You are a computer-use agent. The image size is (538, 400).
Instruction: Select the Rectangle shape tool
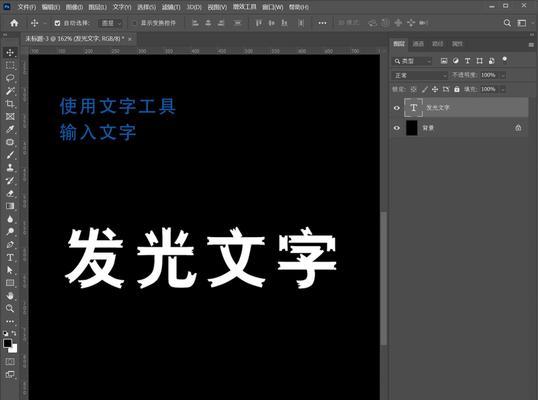click(x=10, y=283)
